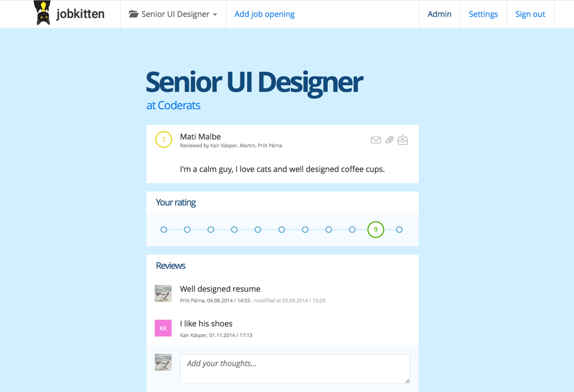Select the fourth rating dot
This screenshot has width=574, height=392.
(234, 230)
